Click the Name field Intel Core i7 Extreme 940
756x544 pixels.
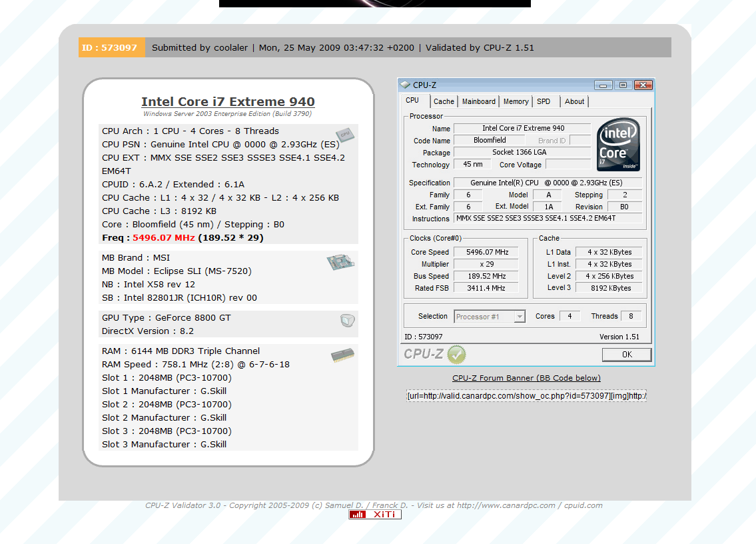click(x=523, y=129)
